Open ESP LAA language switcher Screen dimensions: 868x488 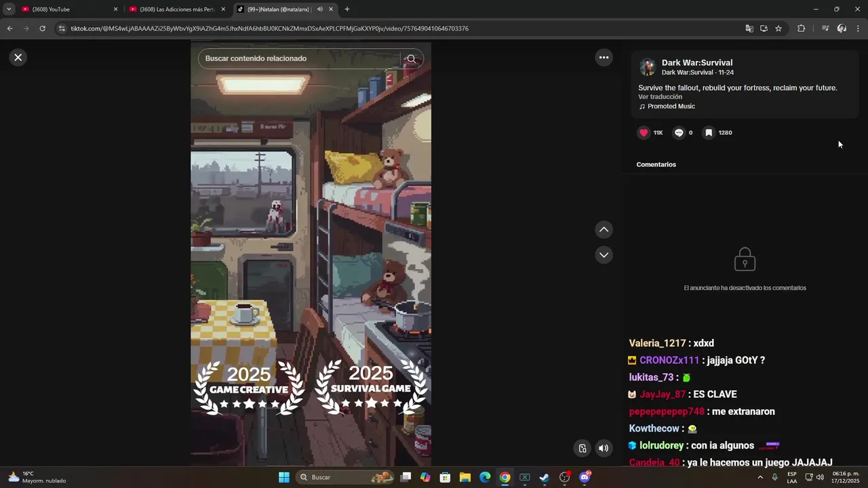(792, 477)
